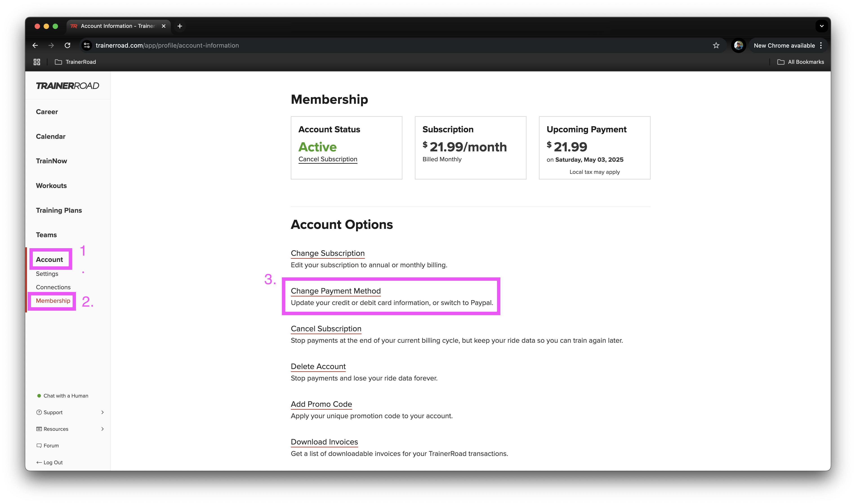856x504 pixels.
Task: Start Chat with a Human
Action: 66,396
